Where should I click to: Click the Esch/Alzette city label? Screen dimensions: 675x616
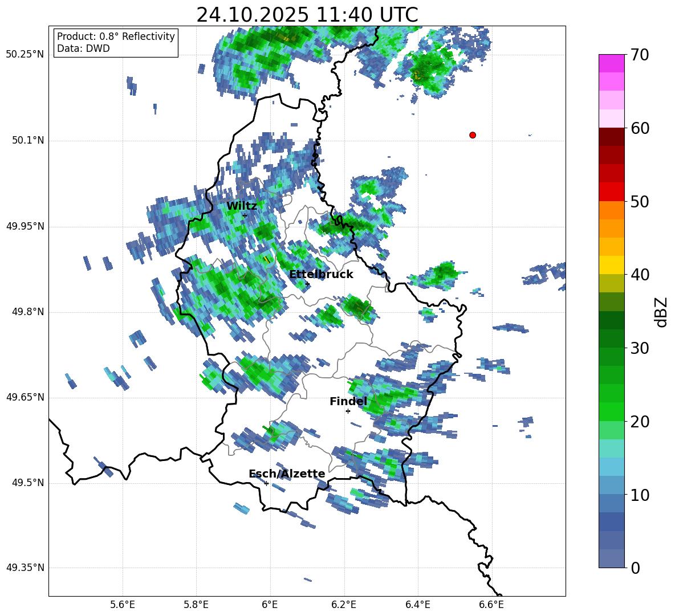pos(287,474)
